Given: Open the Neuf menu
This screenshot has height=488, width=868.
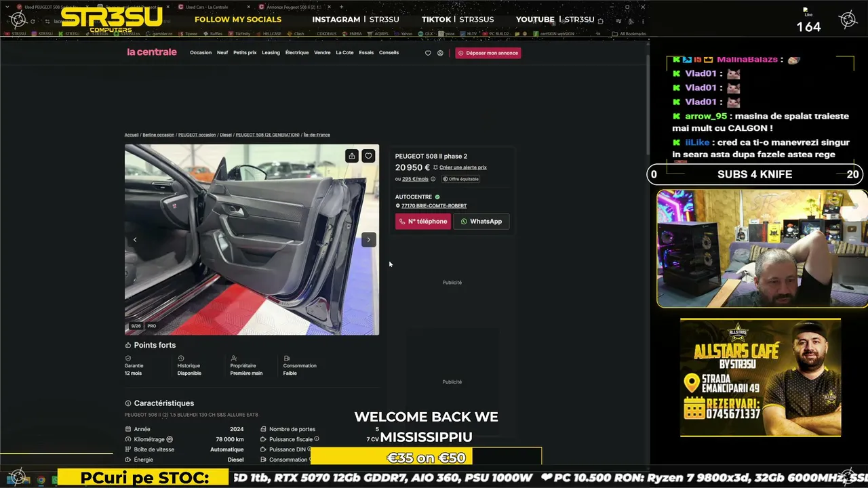Looking at the screenshot, I should pyautogui.click(x=222, y=53).
